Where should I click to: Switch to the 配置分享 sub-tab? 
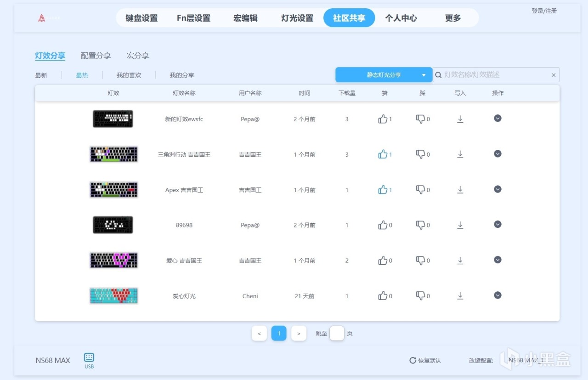(96, 56)
